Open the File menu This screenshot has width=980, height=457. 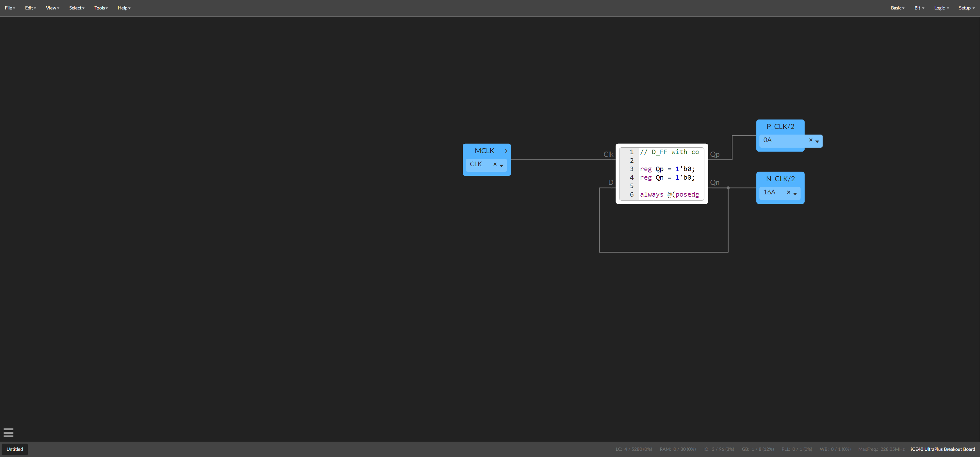(9, 8)
